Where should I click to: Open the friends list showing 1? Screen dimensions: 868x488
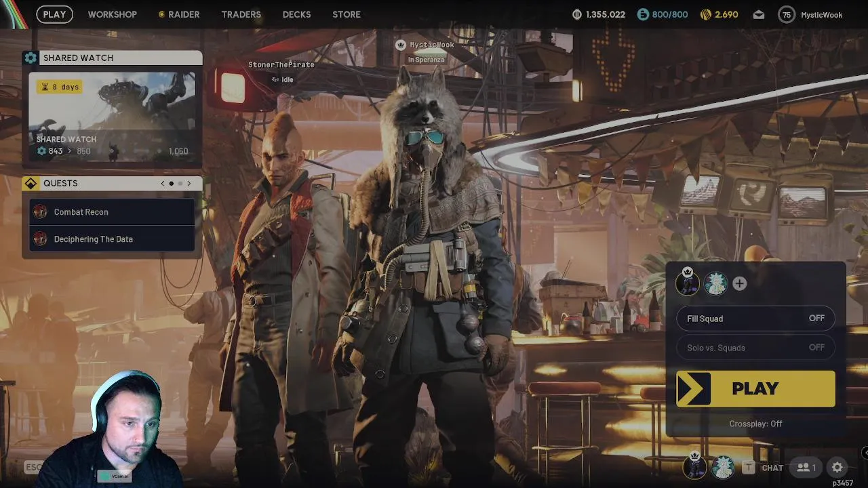806,467
